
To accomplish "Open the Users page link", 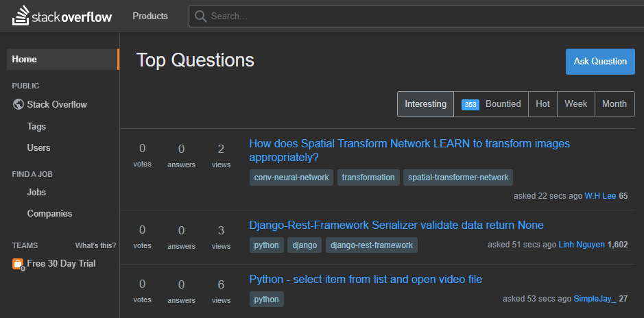I will [x=38, y=147].
